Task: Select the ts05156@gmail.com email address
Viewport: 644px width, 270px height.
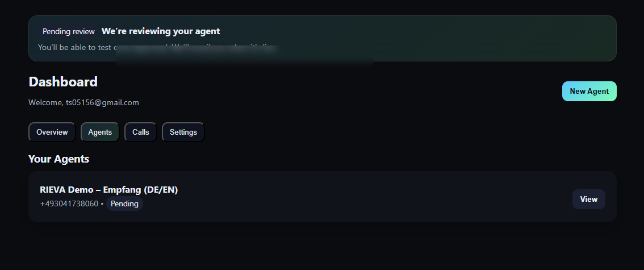Action: click(x=102, y=103)
